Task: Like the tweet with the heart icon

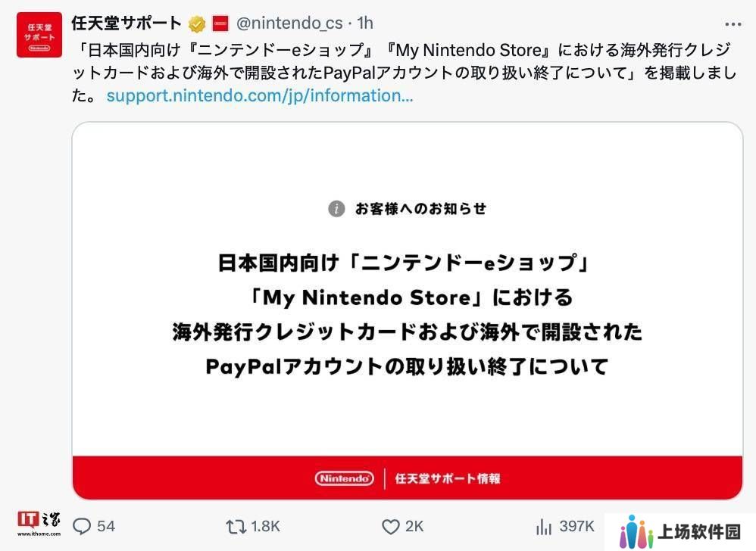Action: click(x=390, y=526)
